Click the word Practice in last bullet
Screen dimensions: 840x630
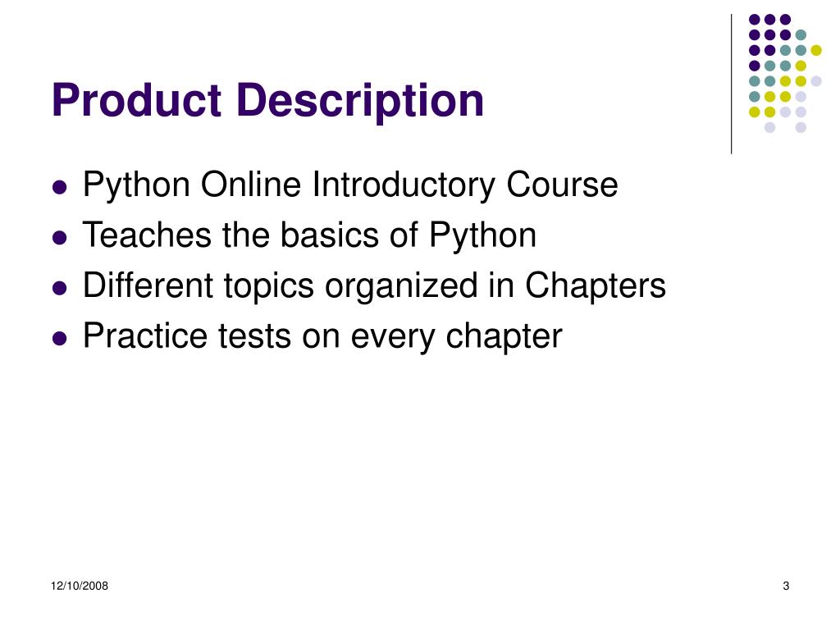(145, 336)
